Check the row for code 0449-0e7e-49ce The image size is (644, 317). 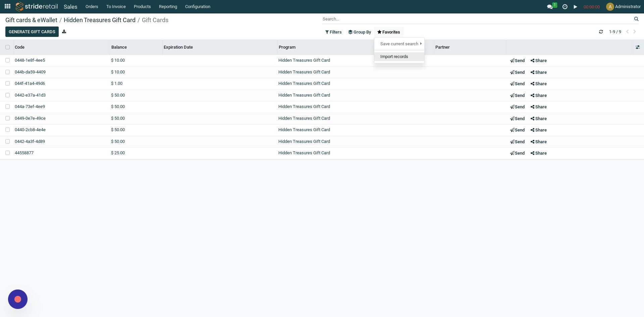click(7, 118)
